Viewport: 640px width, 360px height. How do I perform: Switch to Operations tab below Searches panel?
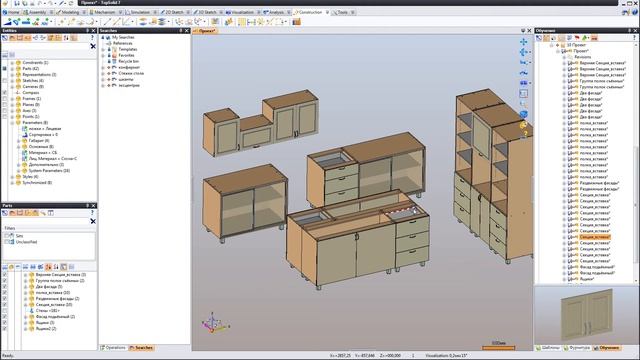pyautogui.click(x=113, y=348)
